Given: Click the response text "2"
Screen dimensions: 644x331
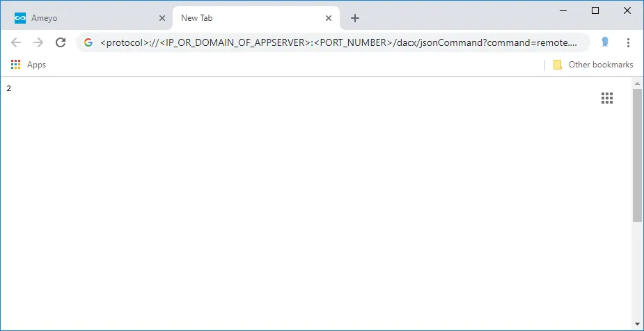Looking at the screenshot, I should pyautogui.click(x=9, y=88).
